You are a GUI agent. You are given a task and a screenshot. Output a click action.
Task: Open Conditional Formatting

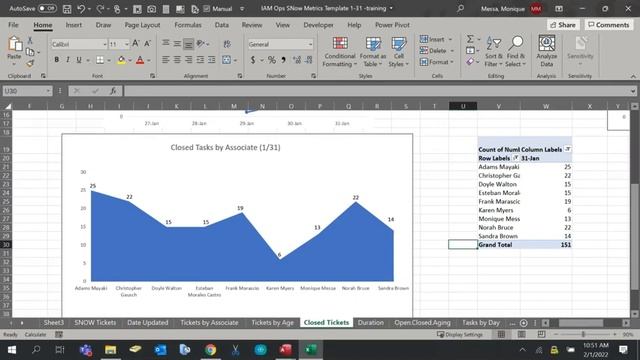(x=340, y=52)
